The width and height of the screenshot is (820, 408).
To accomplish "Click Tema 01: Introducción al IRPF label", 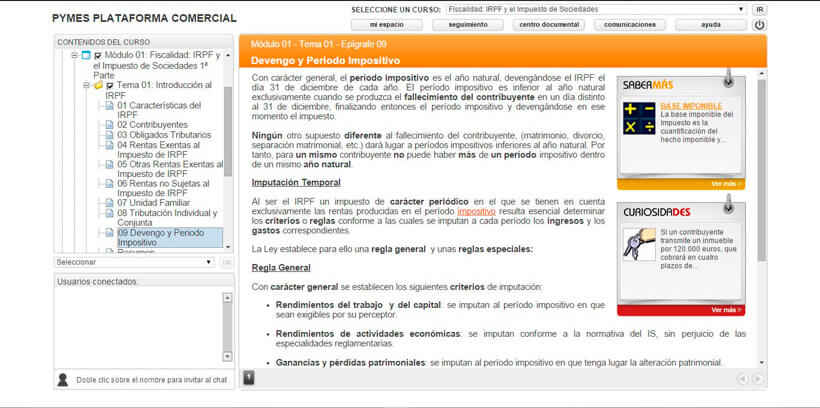I will pyautogui.click(x=158, y=90).
